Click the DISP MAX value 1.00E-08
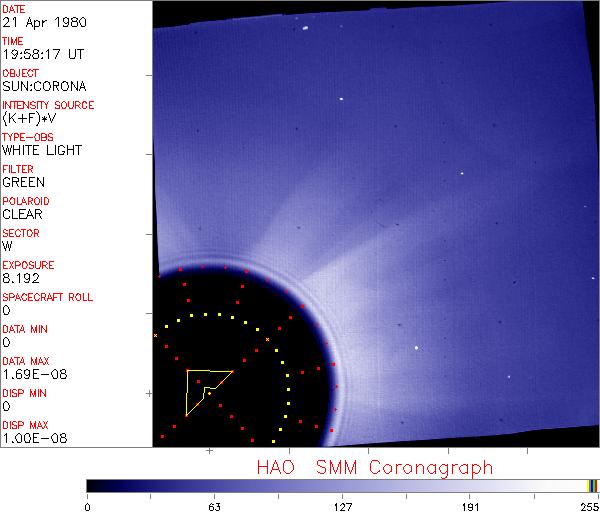The image size is (600, 512). (x=32, y=438)
